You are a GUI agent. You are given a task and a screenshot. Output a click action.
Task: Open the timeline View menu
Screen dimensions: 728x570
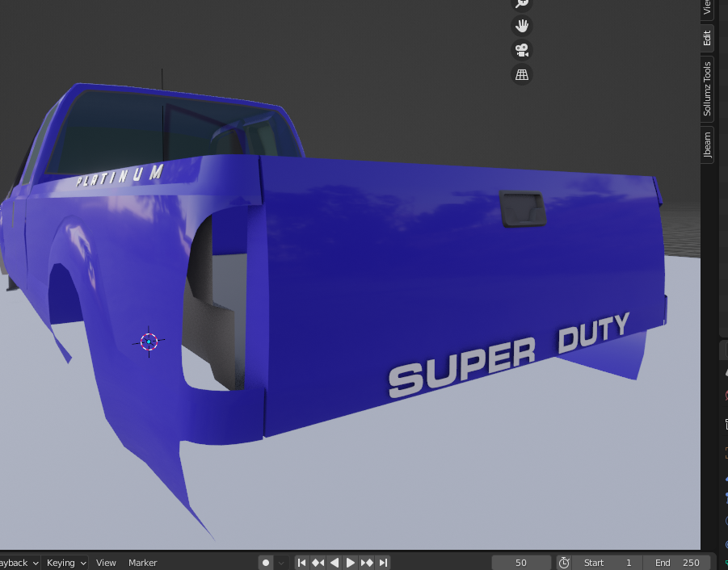pos(106,563)
